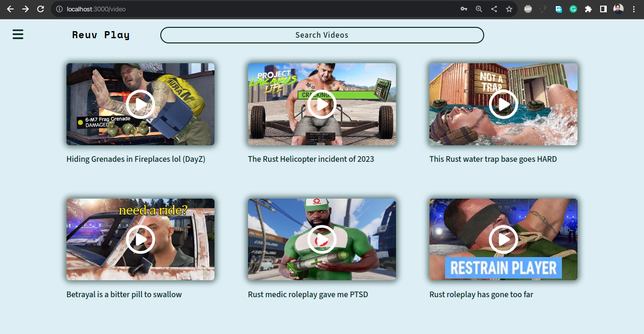Reload the page
Screen dimensions: 644x334
tap(41, 9)
